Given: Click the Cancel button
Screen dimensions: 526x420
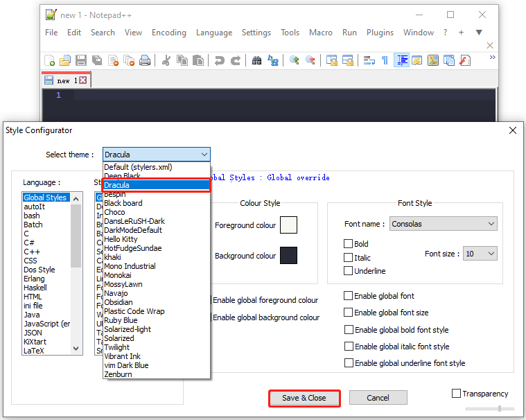Looking at the screenshot, I should (x=378, y=398).
